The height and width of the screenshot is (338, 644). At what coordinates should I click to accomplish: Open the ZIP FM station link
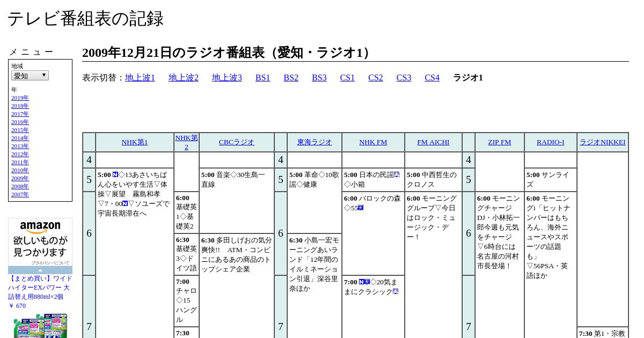(499, 142)
